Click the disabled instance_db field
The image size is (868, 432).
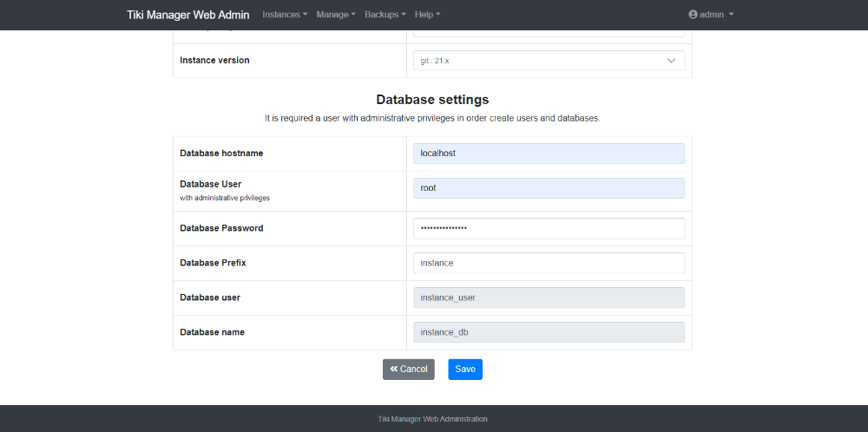pyautogui.click(x=549, y=332)
